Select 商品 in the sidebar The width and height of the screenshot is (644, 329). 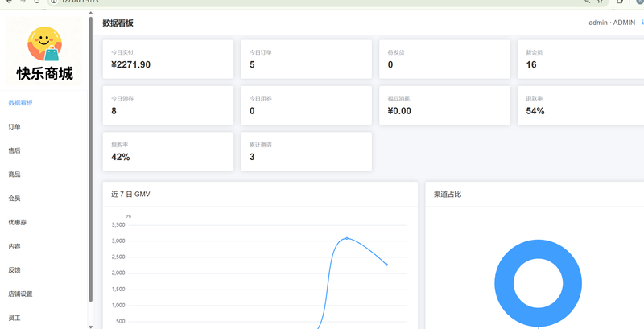(14, 175)
